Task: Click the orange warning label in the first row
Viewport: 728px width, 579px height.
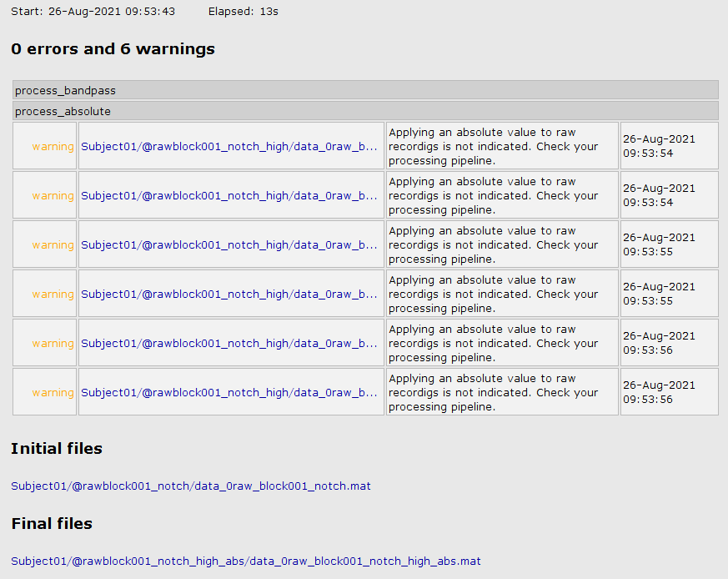Action: pyautogui.click(x=53, y=147)
